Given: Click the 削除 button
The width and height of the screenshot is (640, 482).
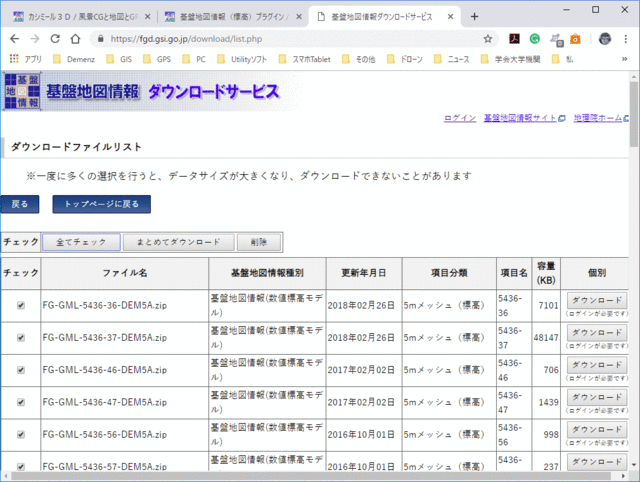Looking at the screenshot, I should point(259,242).
